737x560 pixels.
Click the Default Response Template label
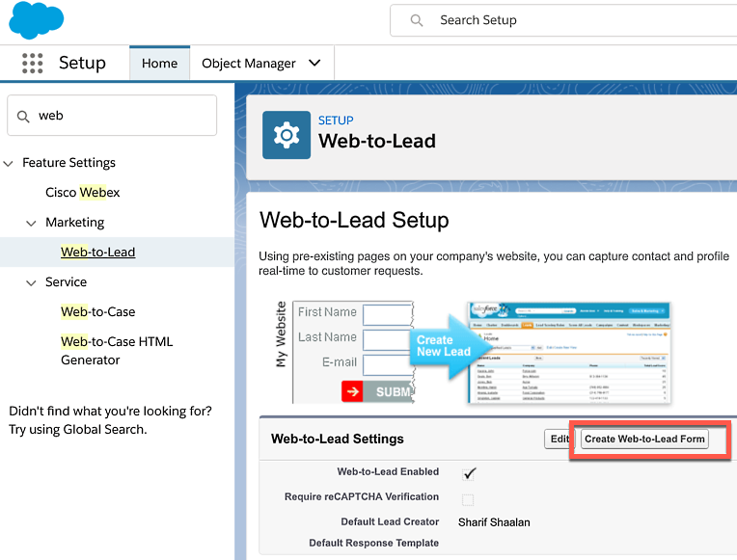click(373, 543)
